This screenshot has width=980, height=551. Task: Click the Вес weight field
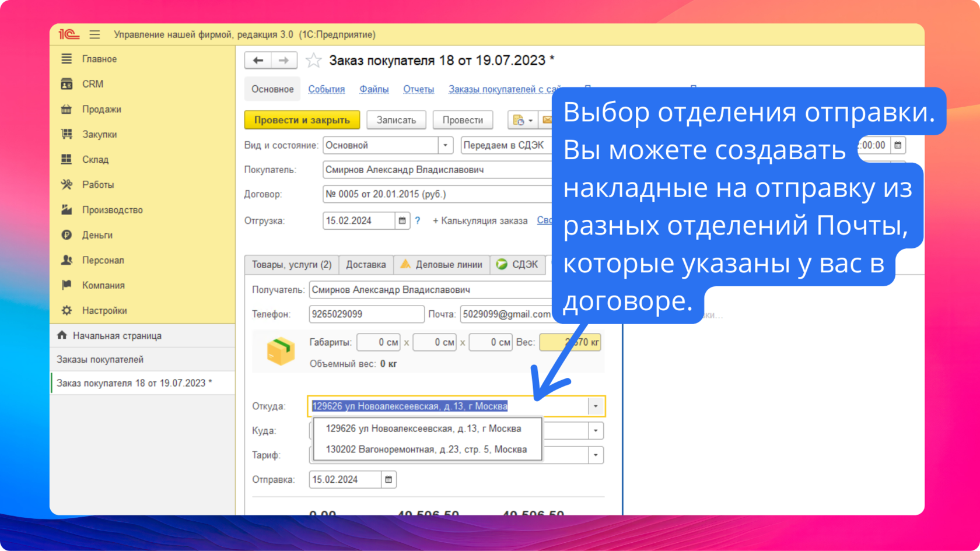570,342
